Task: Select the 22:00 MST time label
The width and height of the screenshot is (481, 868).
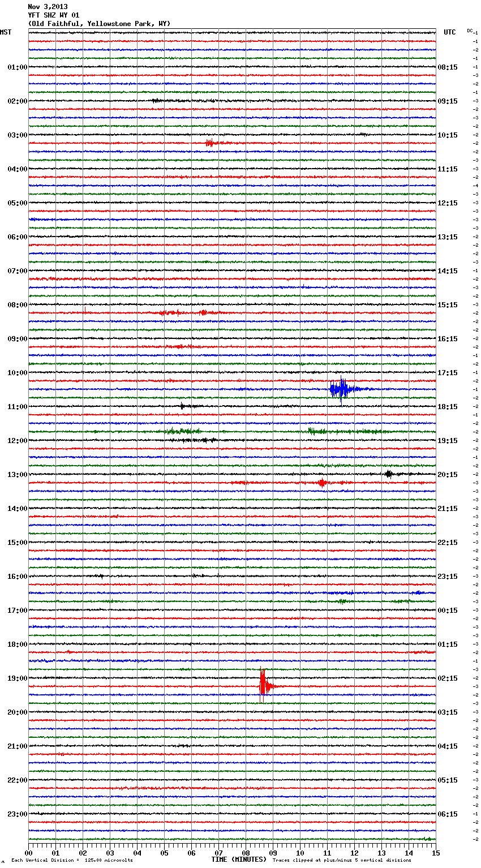Action: (x=18, y=780)
